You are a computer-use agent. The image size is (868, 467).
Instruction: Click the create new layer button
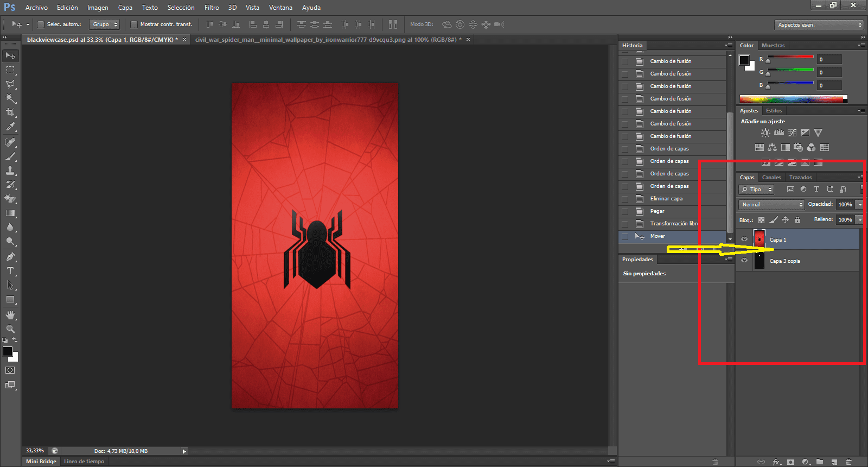pyautogui.click(x=834, y=462)
